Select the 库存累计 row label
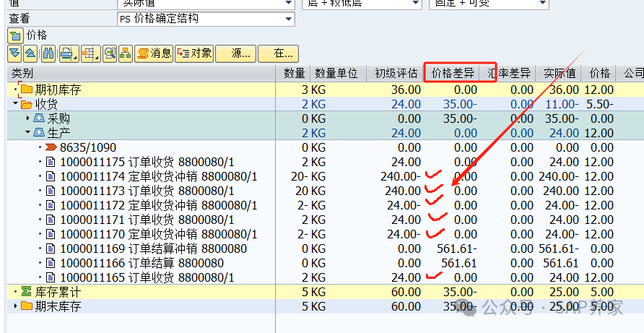The height and width of the screenshot is (333, 644). tap(58, 292)
